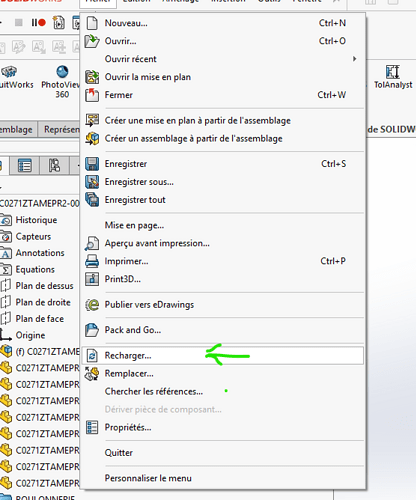Click the Remplacer icon

(92, 374)
